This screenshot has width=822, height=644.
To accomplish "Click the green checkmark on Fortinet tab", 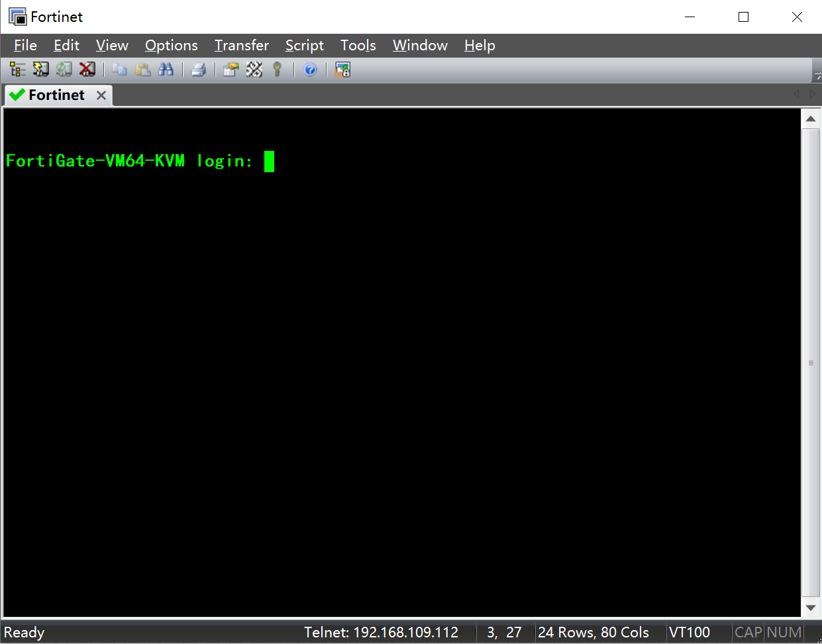I will [17, 95].
